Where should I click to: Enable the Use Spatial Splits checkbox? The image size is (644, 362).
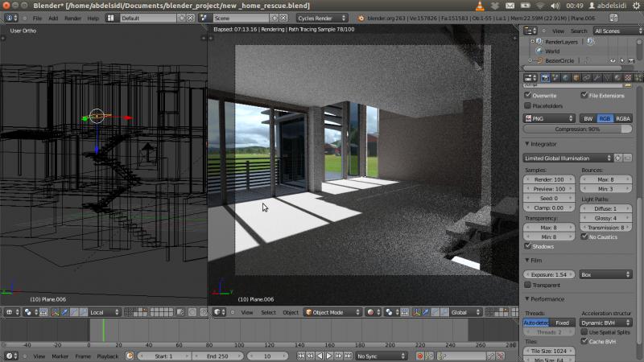(x=584, y=332)
